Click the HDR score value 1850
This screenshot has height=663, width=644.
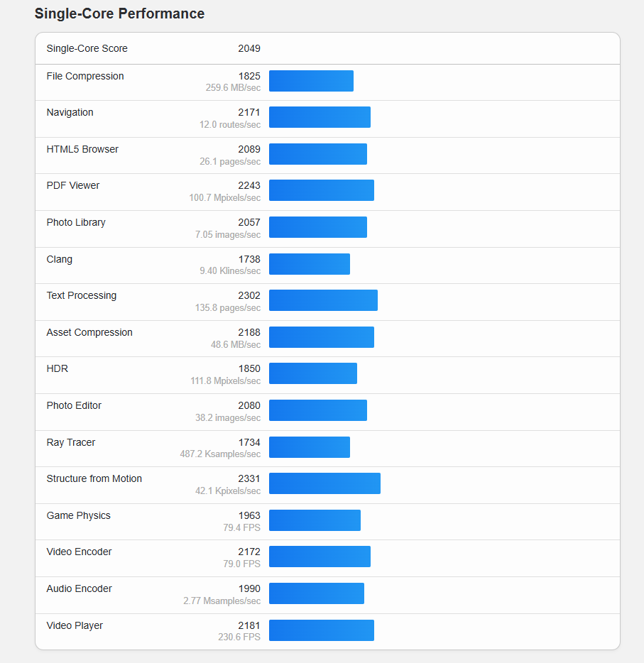(x=249, y=368)
